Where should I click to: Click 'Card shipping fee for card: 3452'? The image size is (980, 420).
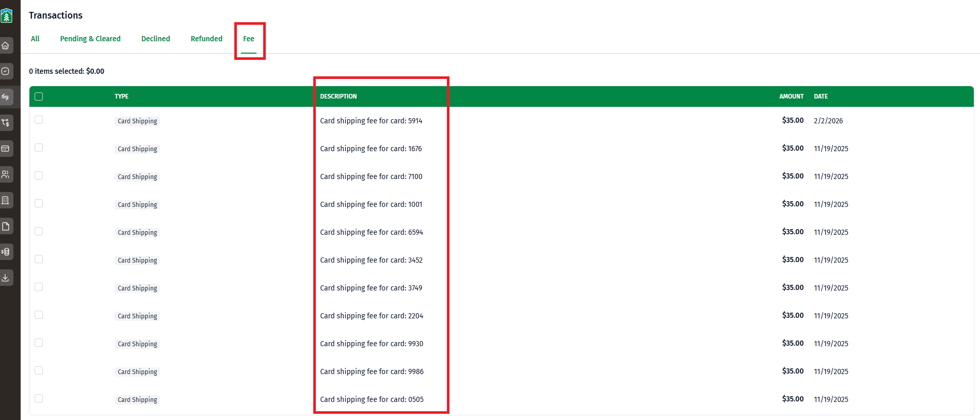point(371,260)
